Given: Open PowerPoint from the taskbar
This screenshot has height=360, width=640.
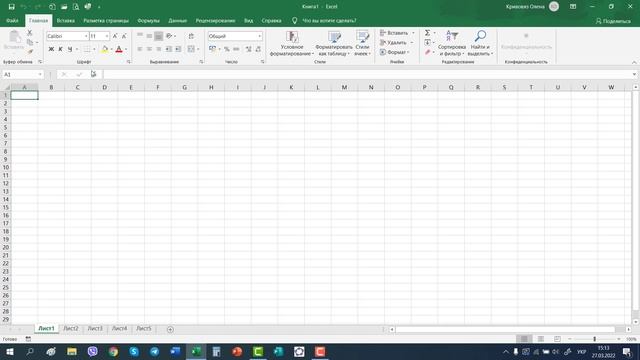Looking at the screenshot, I should coord(237,351).
